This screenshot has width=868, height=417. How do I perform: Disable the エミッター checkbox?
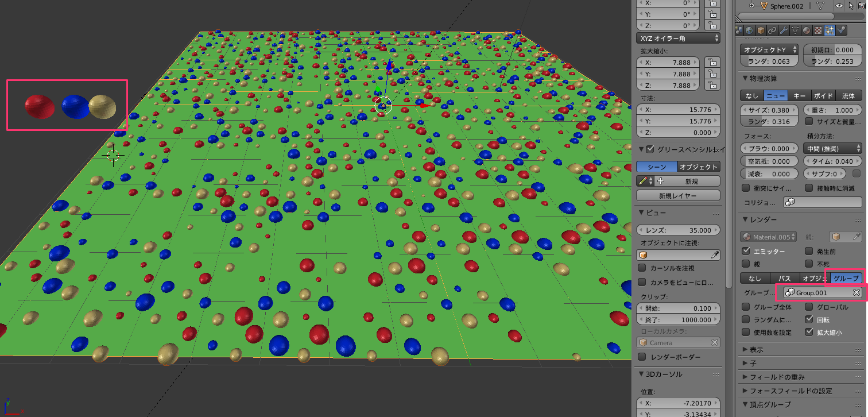click(x=746, y=251)
